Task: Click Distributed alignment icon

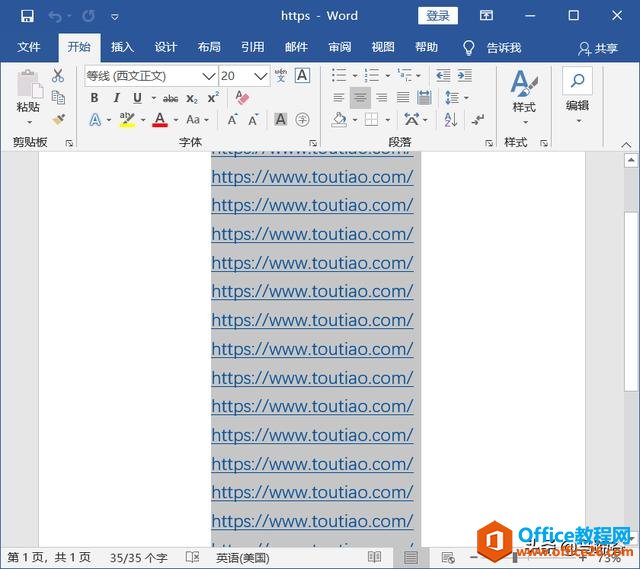Action: pos(424,98)
